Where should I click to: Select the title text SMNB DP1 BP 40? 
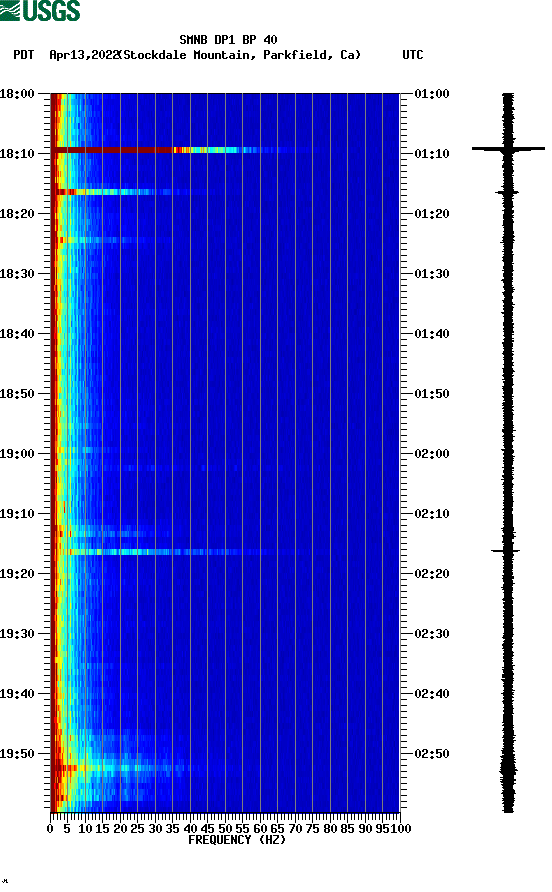tap(228, 40)
